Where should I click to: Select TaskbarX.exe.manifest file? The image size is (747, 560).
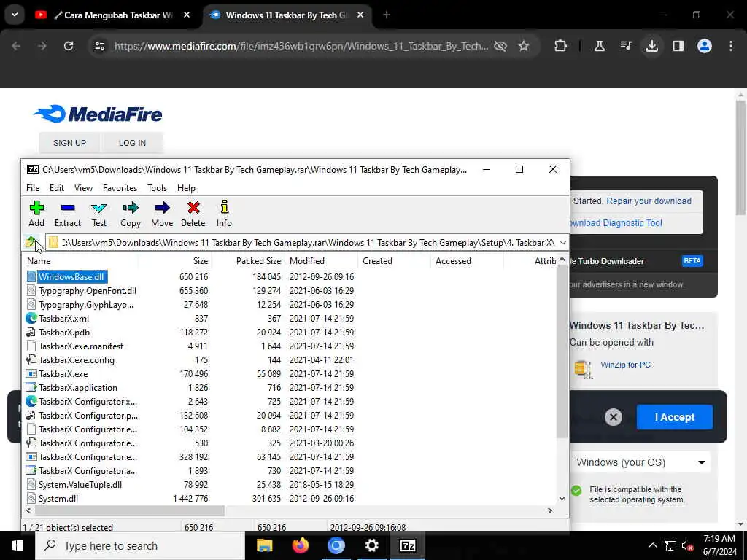coord(81,346)
